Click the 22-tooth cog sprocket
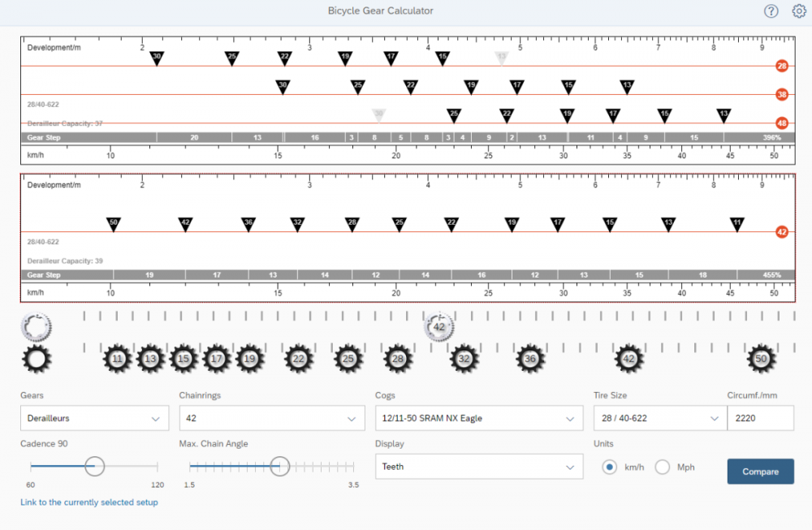Viewport: 812px width, 530px height. [x=299, y=359]
